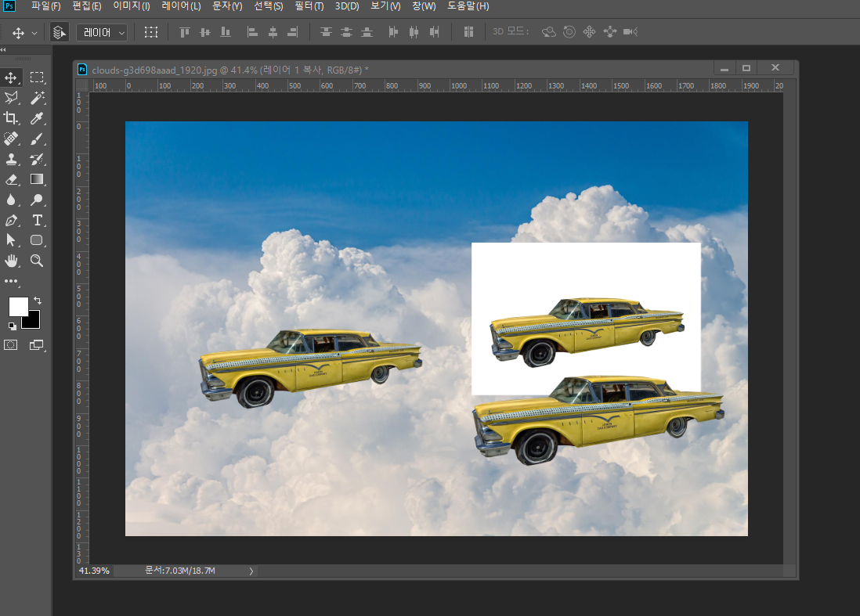
Task: Click Align left edges
Action: pyautogui.click(x=252, y=32)
